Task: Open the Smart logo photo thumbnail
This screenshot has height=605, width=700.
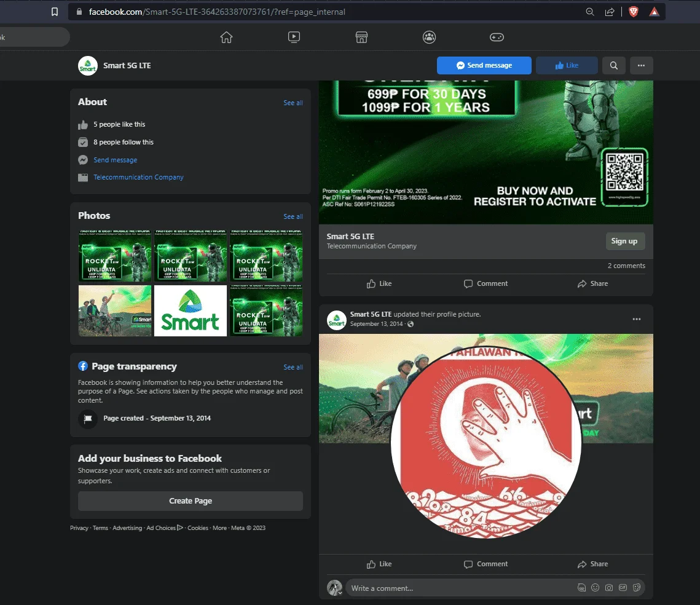Action: [x=190, y=310]
